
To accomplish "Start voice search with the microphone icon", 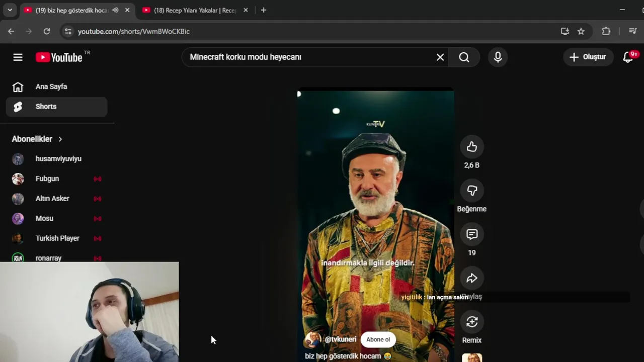I will point(498,57).
